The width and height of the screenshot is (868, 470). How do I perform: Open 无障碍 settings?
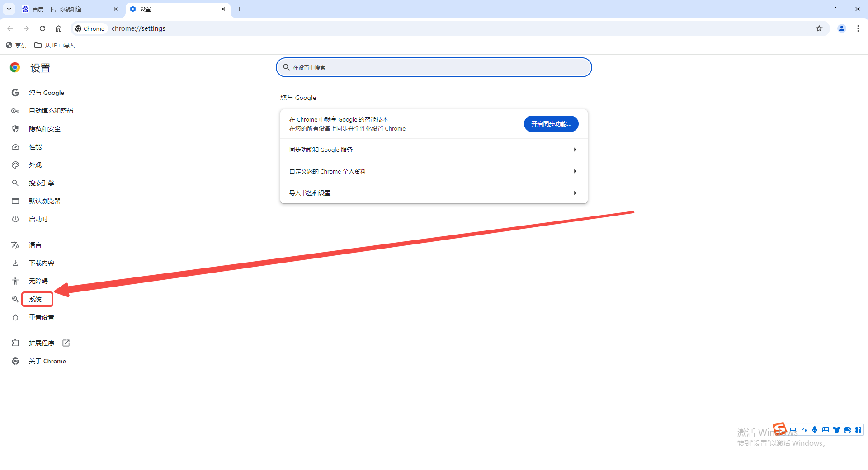click(x=38, y=281)
